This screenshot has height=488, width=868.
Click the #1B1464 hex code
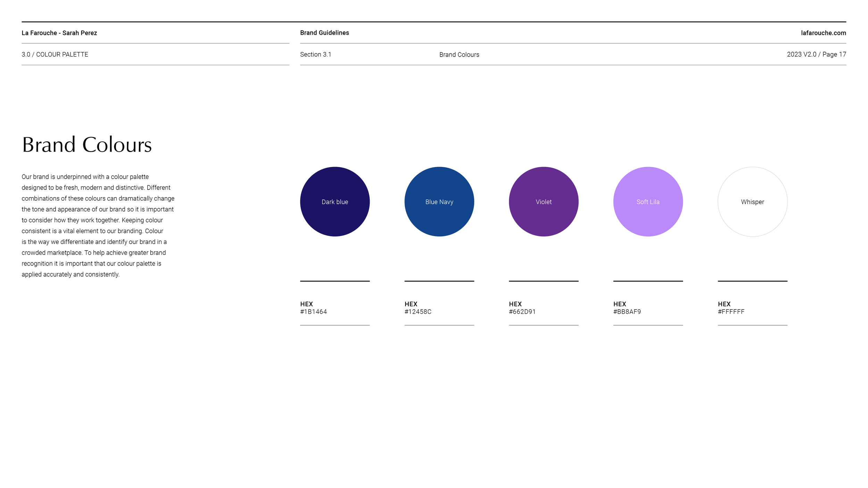coord(314,312)
